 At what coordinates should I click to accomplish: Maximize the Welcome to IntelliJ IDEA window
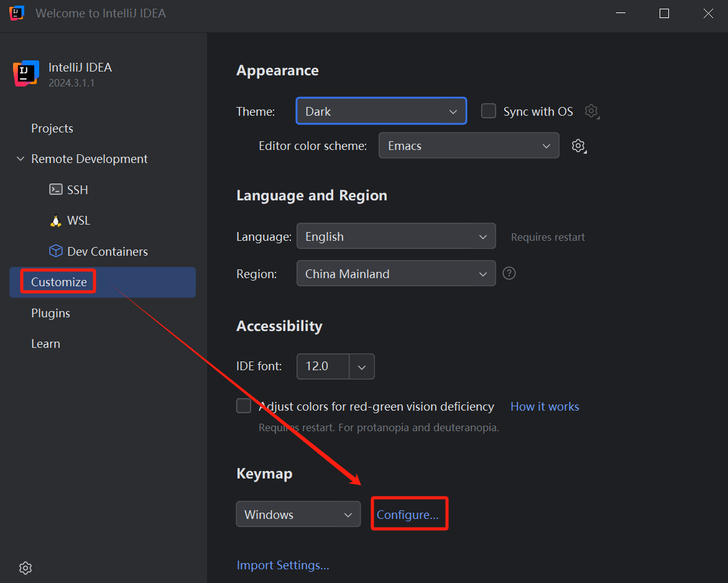(x=664, y=14)
